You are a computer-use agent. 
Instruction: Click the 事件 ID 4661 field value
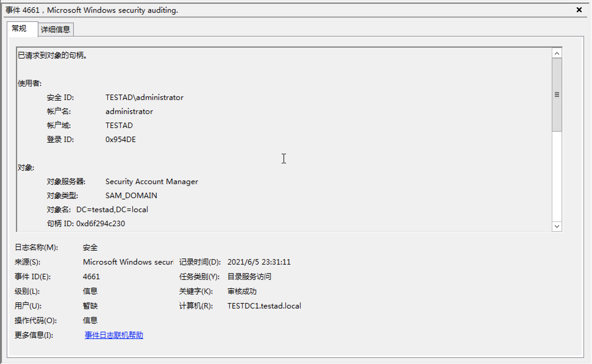[91, 277]
